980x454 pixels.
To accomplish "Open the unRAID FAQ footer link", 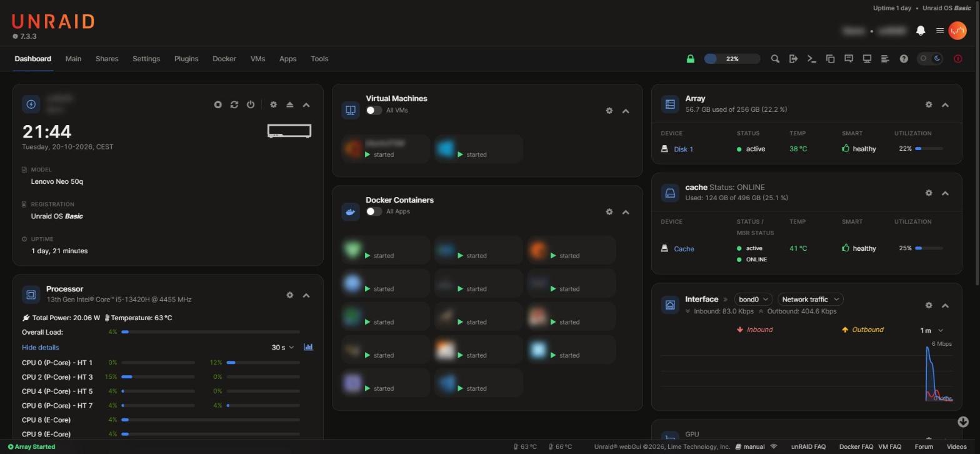I will pos(808,446).
